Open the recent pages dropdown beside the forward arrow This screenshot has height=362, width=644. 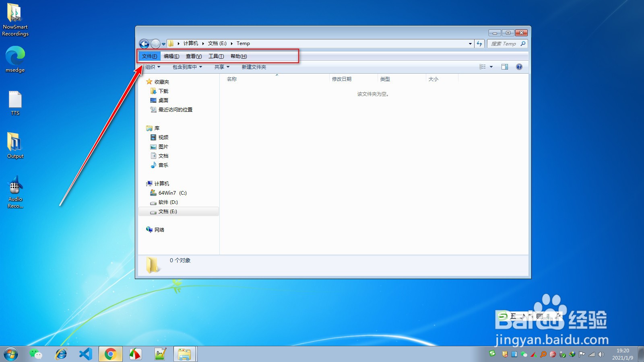coord(163,44)
